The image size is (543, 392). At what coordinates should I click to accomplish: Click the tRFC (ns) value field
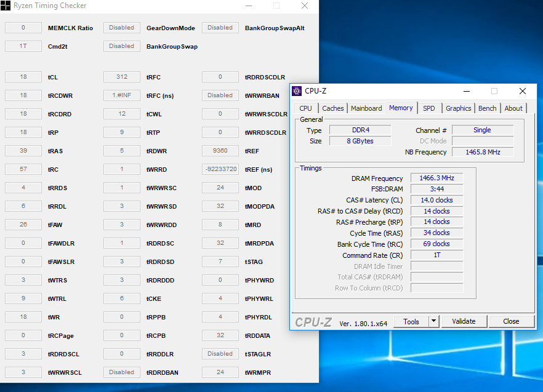click(121, 95)
